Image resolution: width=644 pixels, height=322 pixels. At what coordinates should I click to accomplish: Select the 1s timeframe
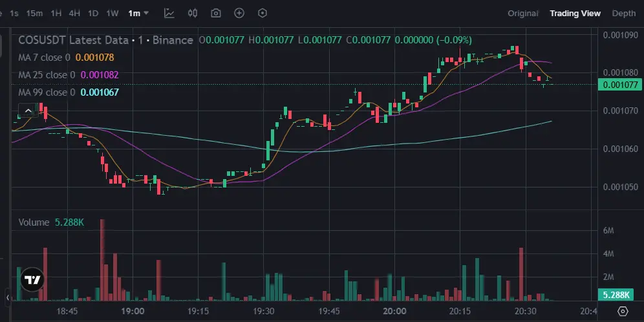(14, 13)
